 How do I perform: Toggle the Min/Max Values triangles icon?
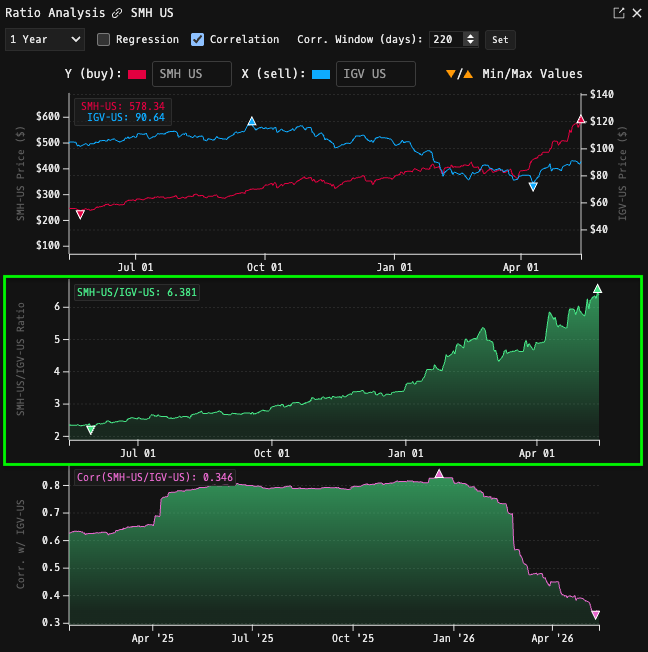tap(459, 74)
